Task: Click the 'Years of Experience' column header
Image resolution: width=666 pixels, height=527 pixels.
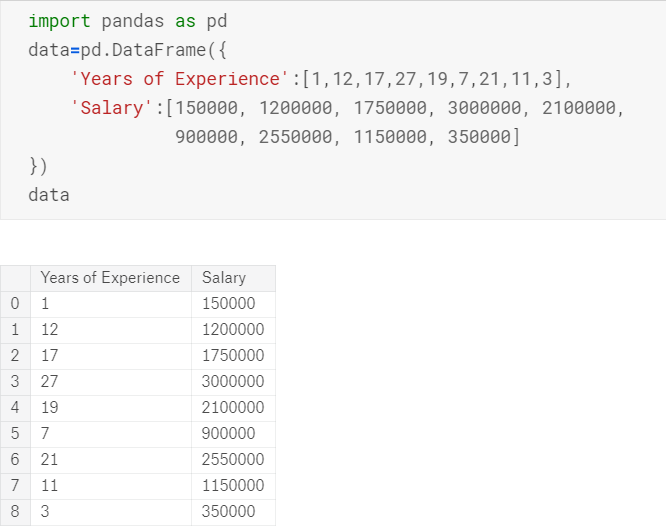Action: tap(110, 278)
